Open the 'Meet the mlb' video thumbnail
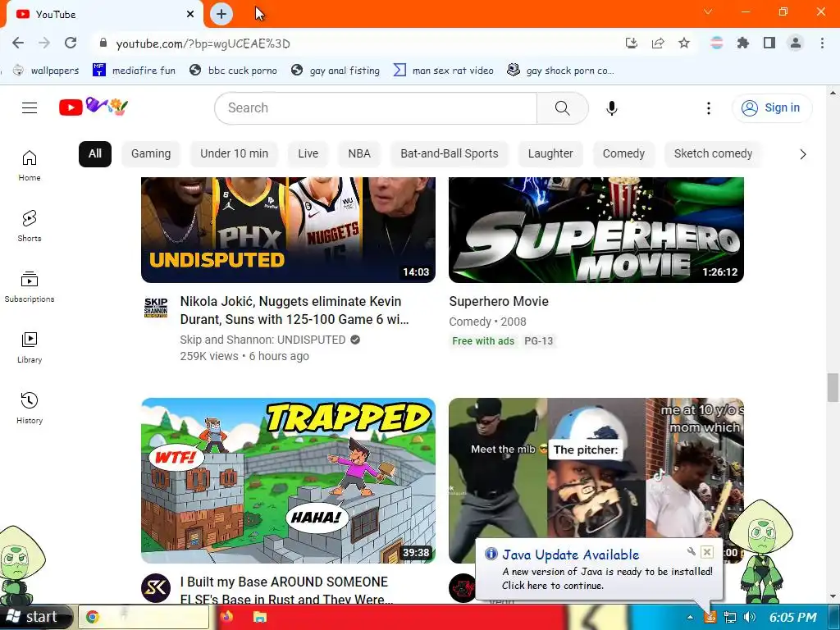Image resolution: width=840 pixels, height=630 pixels. [596, 468]
